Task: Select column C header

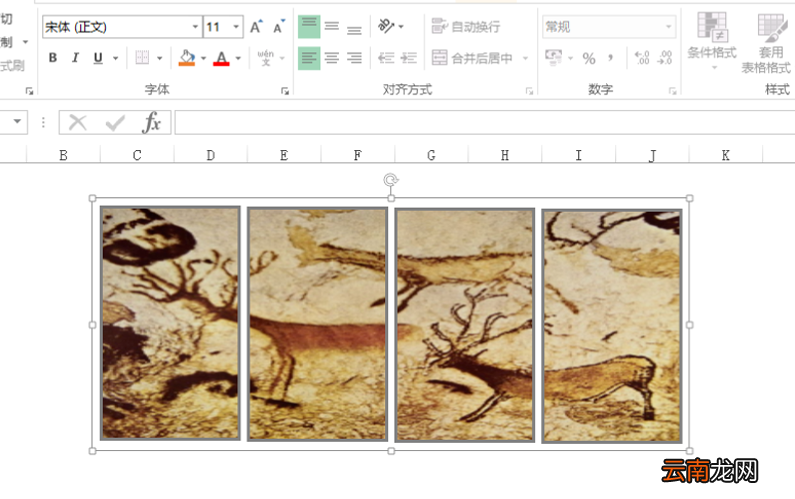Action: click(137, 155)
